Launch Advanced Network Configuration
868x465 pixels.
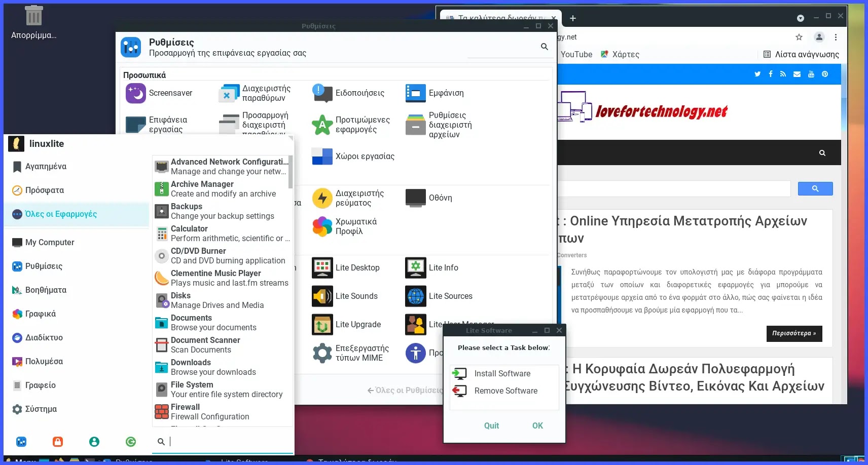(221, 167)
